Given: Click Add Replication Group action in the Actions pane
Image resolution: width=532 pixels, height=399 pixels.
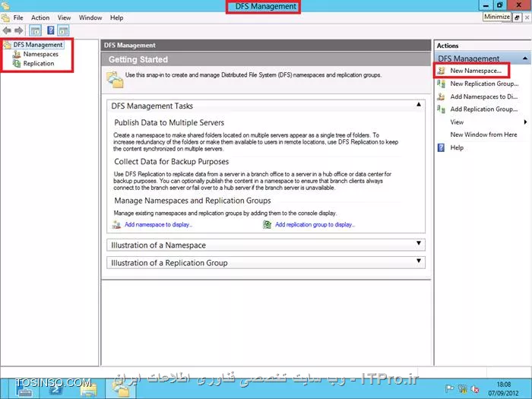Looking at the screenshot, I should tap(484, 109).
